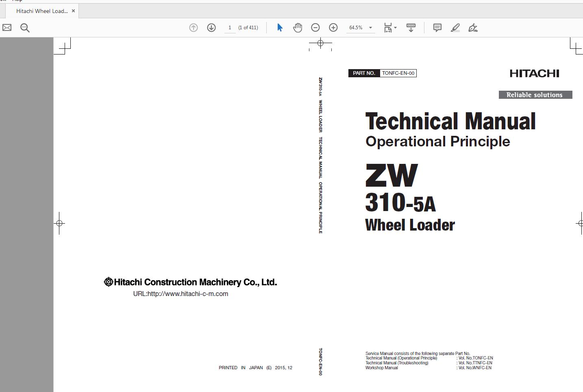Select the Highlight text pen tool
Screen dimensions: 583x392
click(455, 28)
